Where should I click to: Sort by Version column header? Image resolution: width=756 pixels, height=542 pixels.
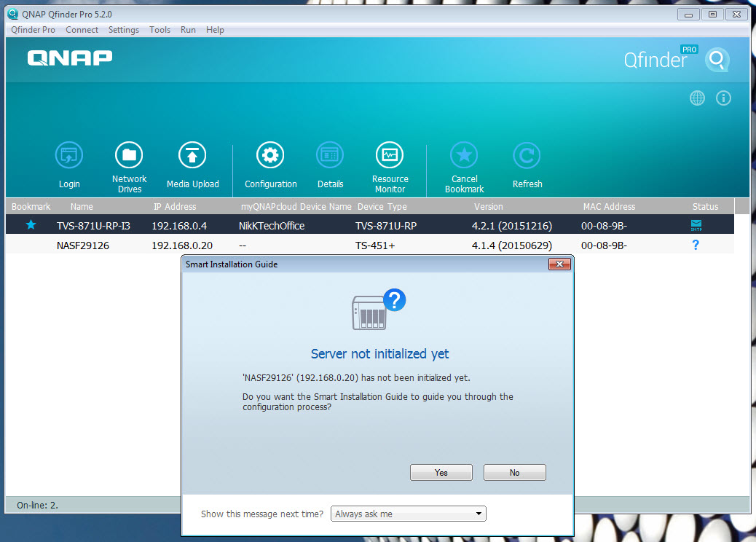tap(488, 206)
